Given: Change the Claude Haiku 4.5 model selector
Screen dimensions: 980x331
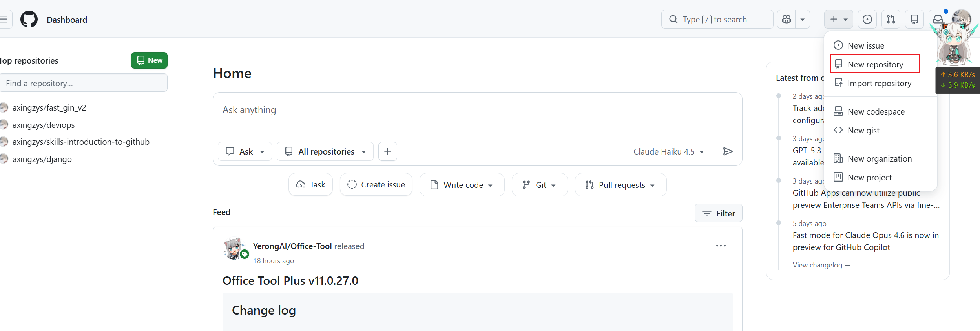Looking at the screenshot, I should [668, 151].
